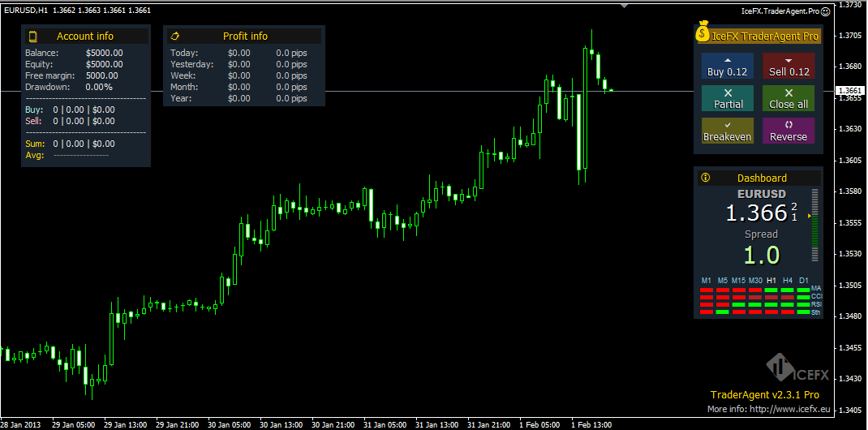Image resolution: width=868 pixels, height=430 pixels.
Task: Click the chart shift triangle at chart top
Action: tap(625, 6)
